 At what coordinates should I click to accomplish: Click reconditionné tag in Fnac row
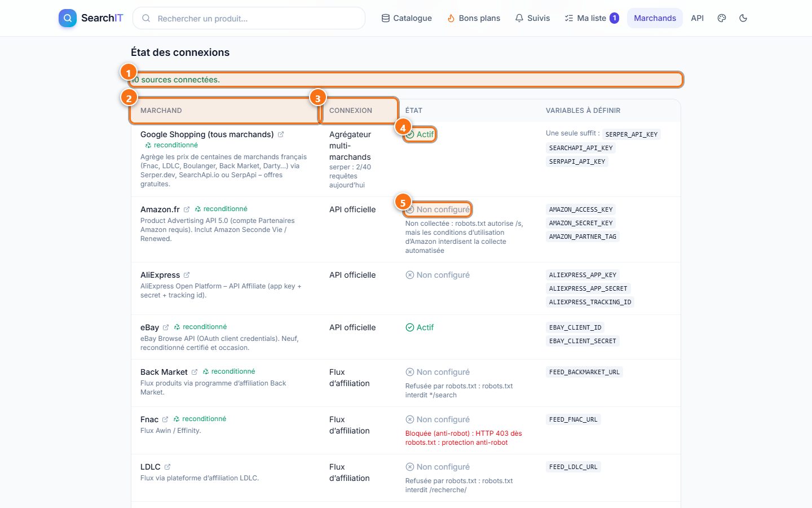200,419
